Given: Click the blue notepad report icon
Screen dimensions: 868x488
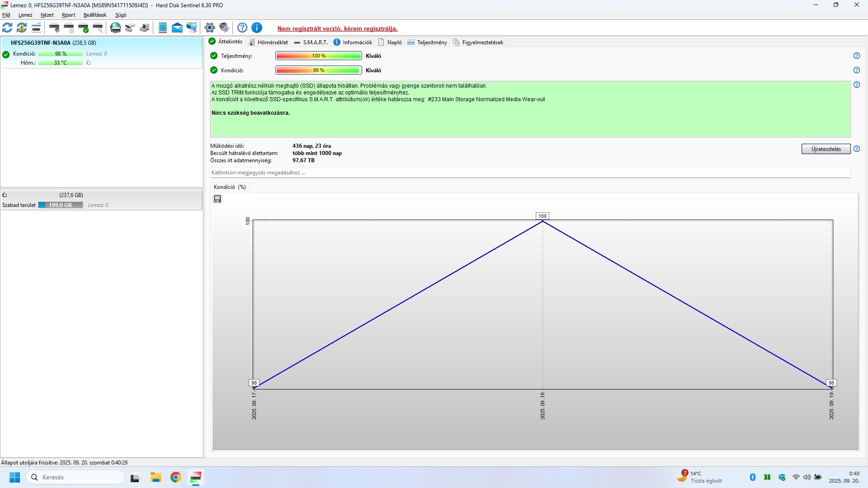Looking at the screenshot, I should click(x=163, y=28).
